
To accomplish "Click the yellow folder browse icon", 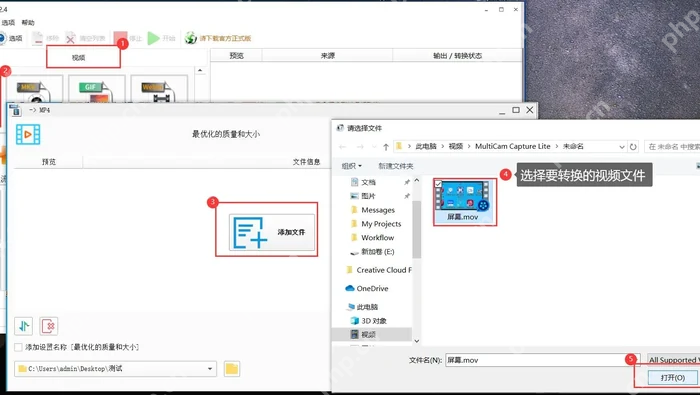I will 232,369.
